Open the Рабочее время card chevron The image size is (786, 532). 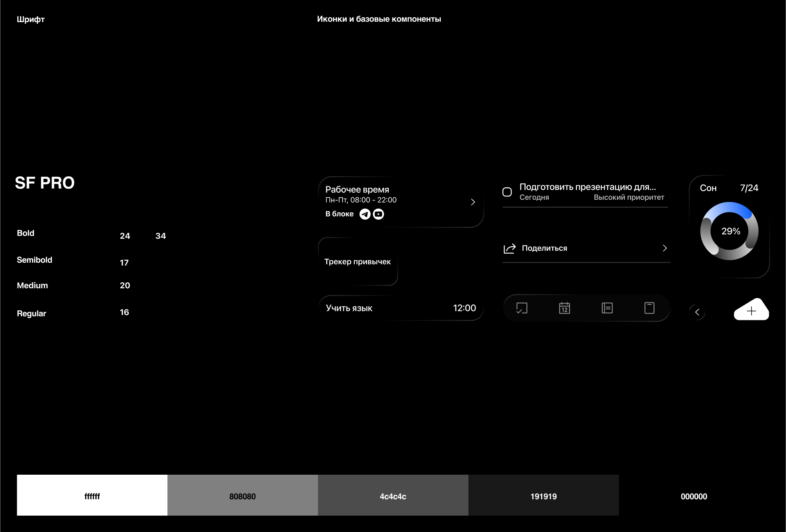[x=473, y=202]
